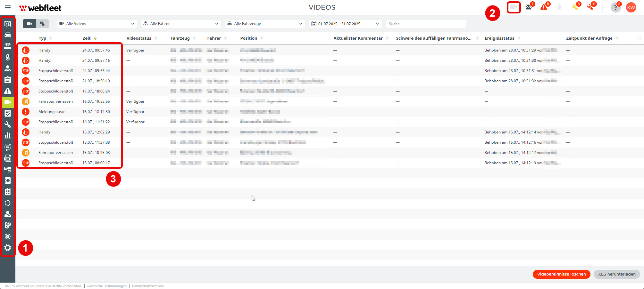Open temperature monitoring via thermometer sidebar icon

8,57
